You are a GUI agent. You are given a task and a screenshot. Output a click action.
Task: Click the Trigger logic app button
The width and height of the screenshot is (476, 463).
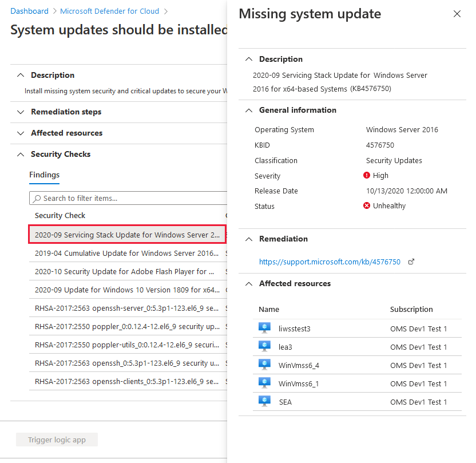pyautogui.click(x=57, y=440)
